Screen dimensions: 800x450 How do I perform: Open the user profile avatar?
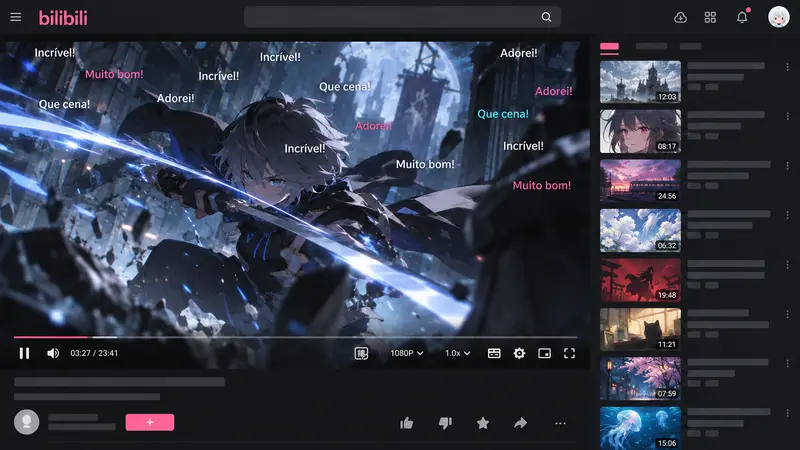779,17
